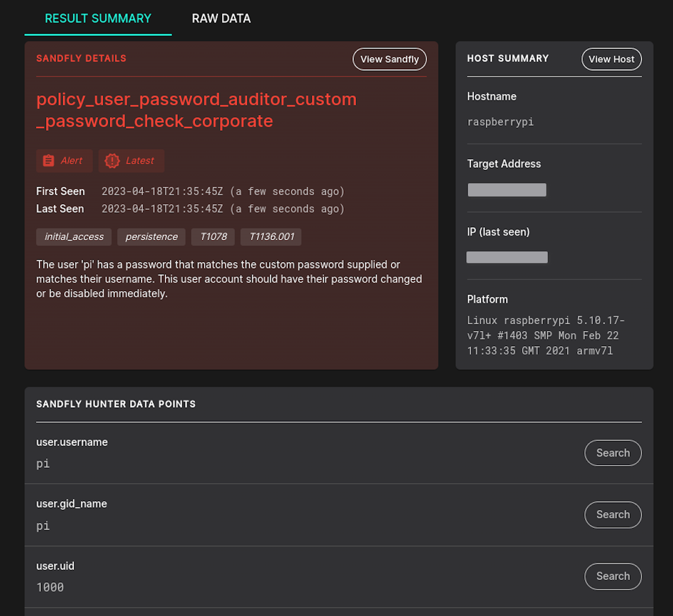673x616 pixels.
Task: Click the sandfly name policy_user_password_auditor heading
Action: pos(196,109)
